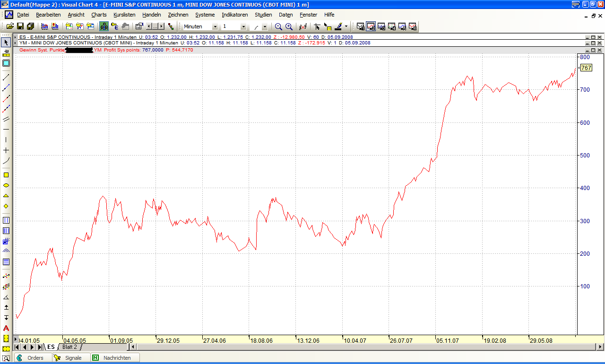
Task: Open the Charts menu
Action: 99,15
